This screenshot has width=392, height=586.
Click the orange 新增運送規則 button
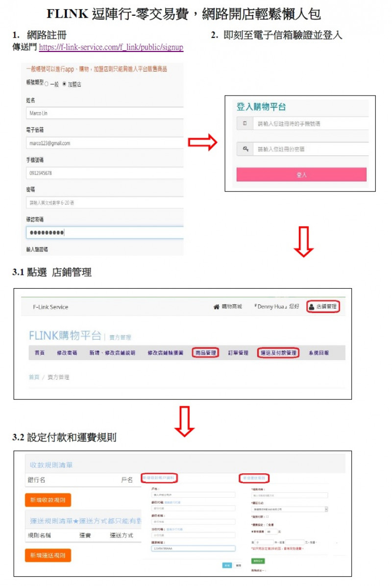48,555
